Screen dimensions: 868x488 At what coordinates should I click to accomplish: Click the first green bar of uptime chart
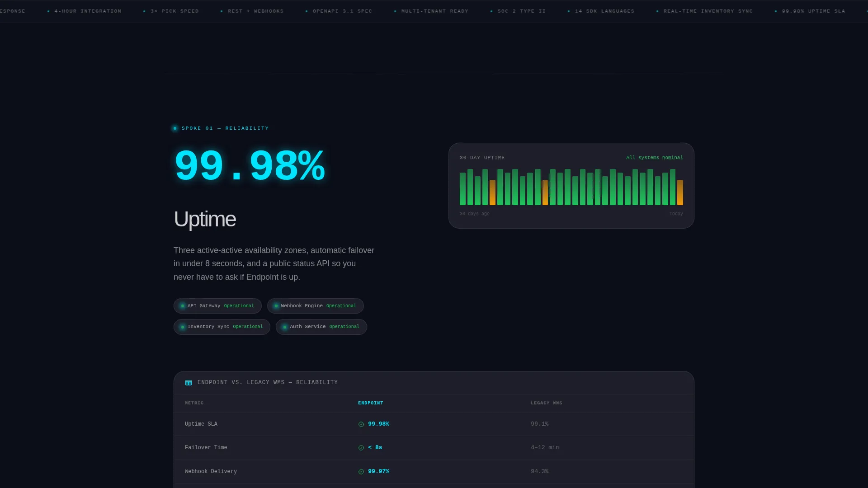(x=462, y=189)
